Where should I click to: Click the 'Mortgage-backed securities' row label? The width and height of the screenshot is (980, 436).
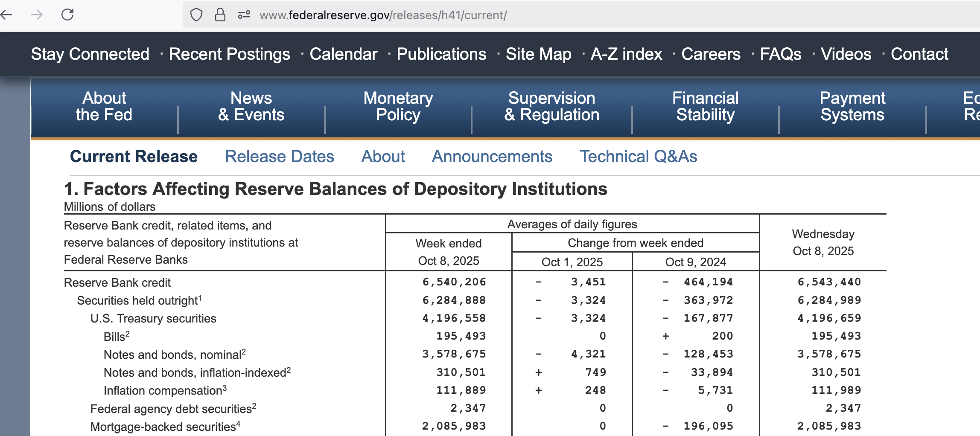point(166,426)
